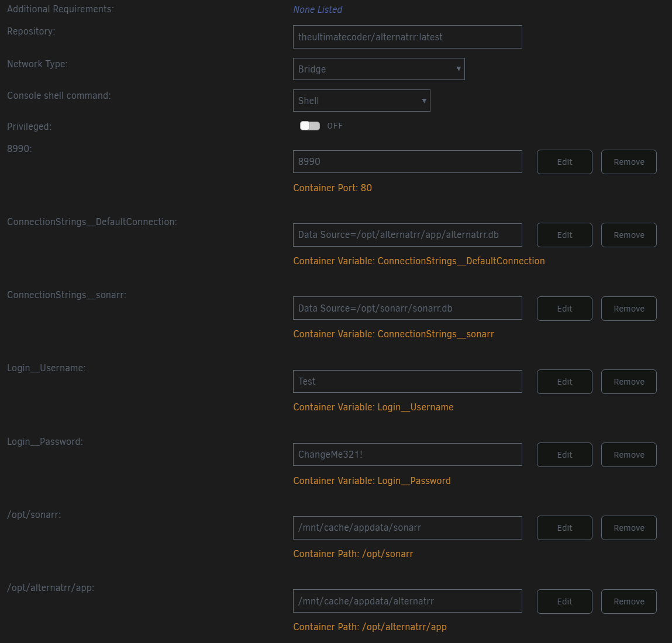This screenshot has width=672, height=643.
Task: Click the /opt/sonarr host path field
Action: click(407, 528)
